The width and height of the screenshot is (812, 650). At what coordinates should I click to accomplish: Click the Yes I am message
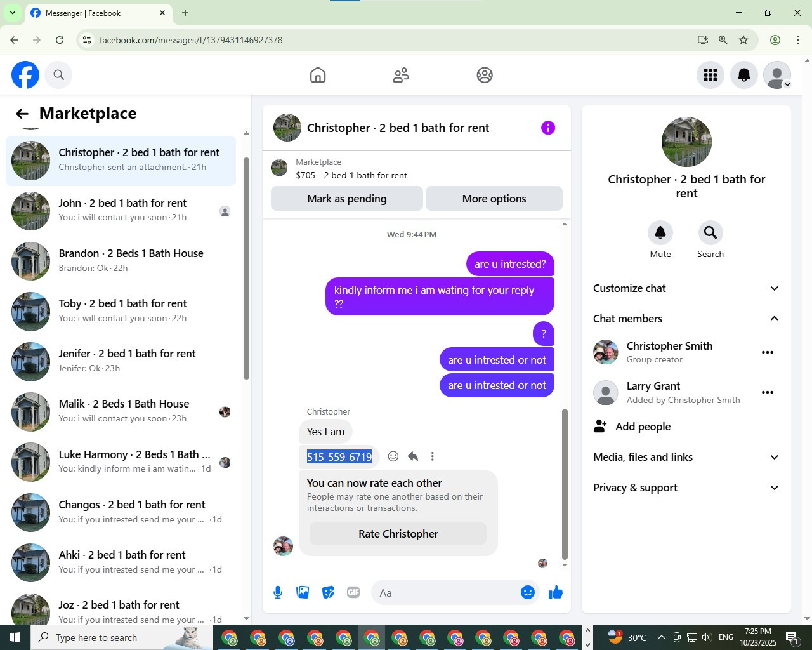(325, 432)
